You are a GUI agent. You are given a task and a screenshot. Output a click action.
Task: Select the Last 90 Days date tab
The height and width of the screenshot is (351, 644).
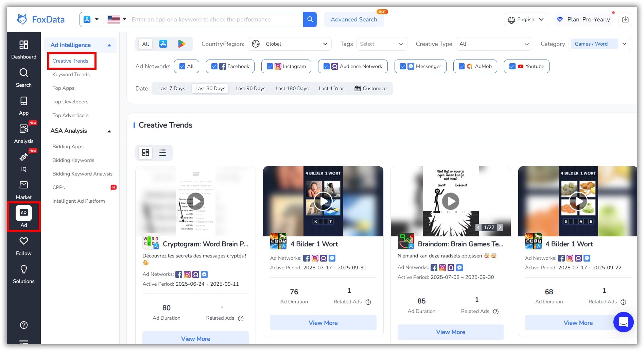pyautogui.click(x=250, y=88)
